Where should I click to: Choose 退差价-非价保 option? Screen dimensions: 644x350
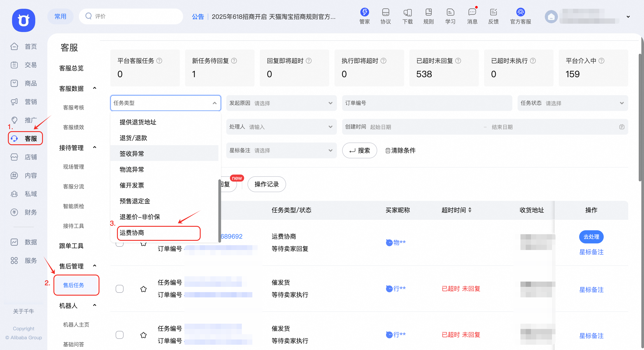tap(164, 217)
